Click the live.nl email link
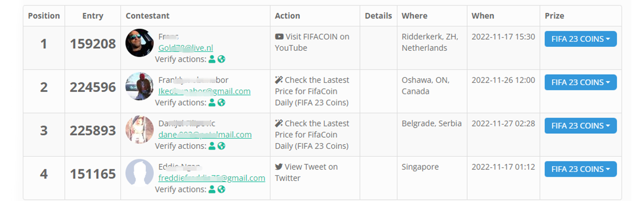644x201 pixels. click(x=186, y=48)
